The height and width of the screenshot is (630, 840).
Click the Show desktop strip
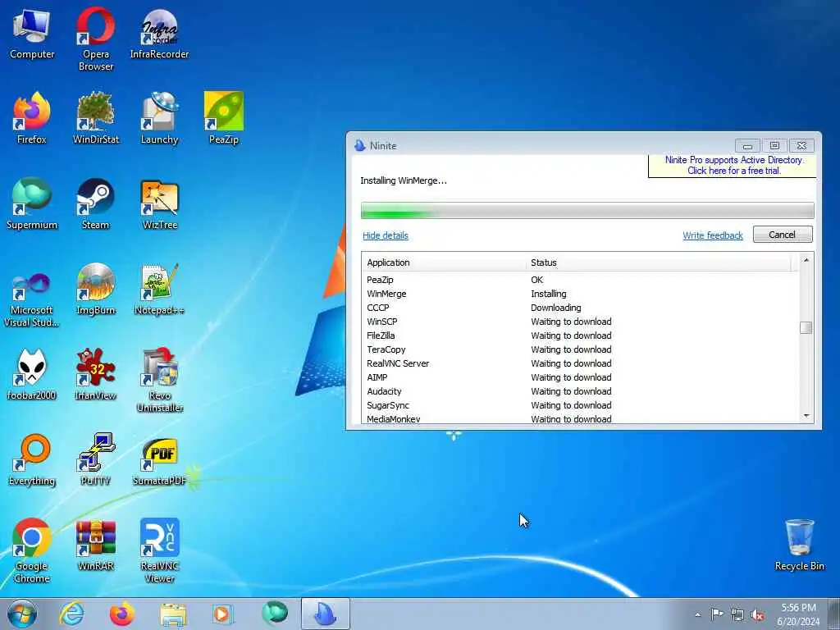pos(834,614)
